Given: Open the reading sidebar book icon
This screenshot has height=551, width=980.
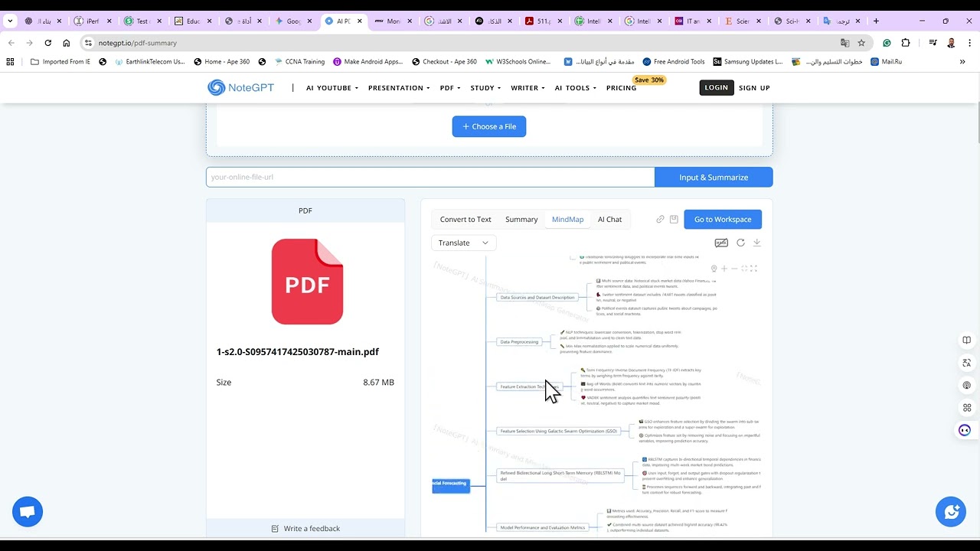Looking at the screenshot, I should (x=966, y=340).
